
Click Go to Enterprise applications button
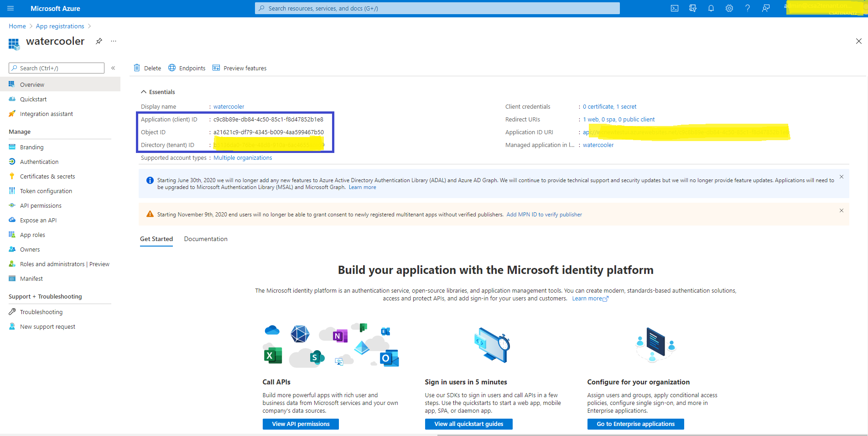coord(635,424)
